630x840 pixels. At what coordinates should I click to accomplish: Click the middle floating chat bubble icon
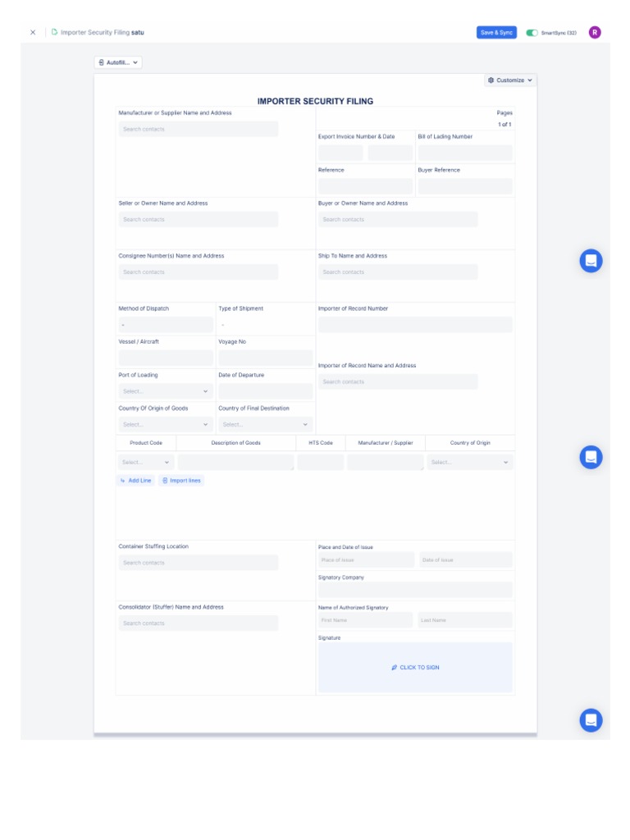pyautogui.click(x=591, y=457)
